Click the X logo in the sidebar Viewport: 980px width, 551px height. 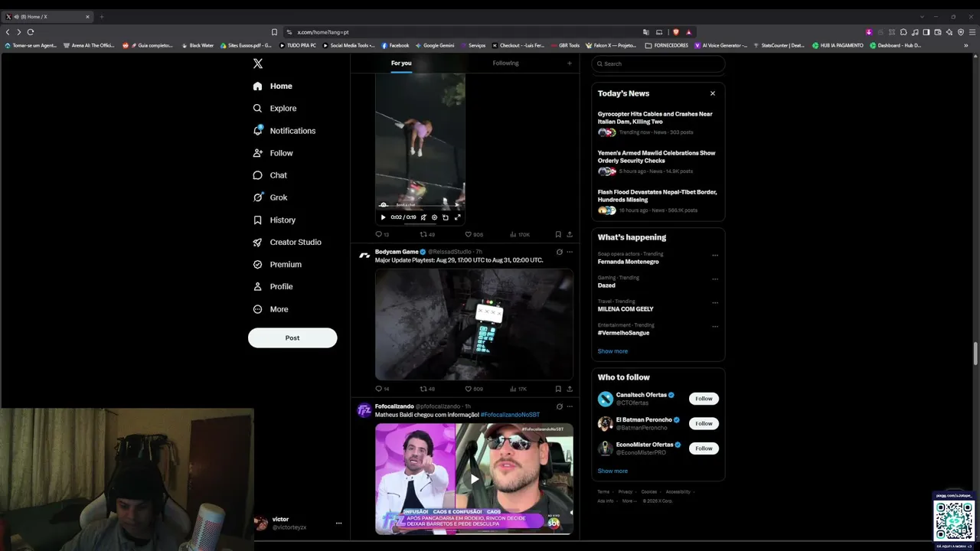click(258, 64)
